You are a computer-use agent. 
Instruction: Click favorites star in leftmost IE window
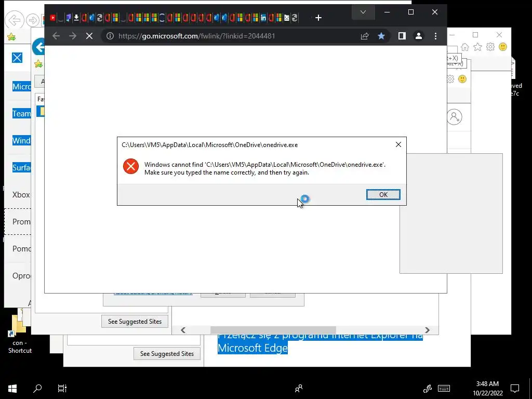click(11, 37)
